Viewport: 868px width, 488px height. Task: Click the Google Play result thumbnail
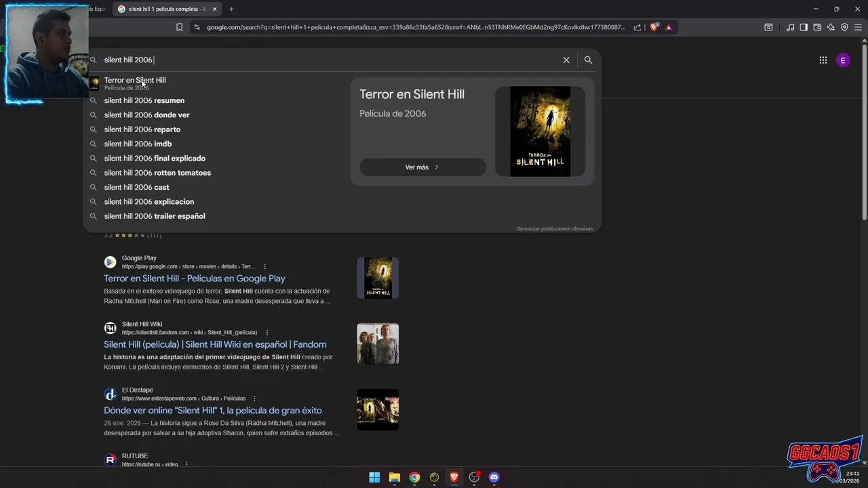[378, 278]
